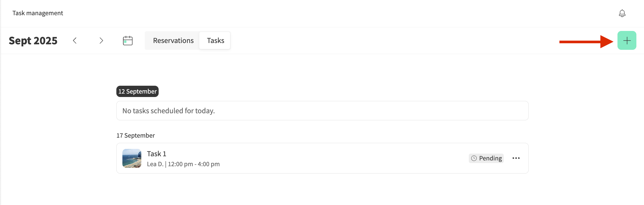Click the assignee name Lea D.
Viewport: 644px width, 205px height.
point(155,164)
